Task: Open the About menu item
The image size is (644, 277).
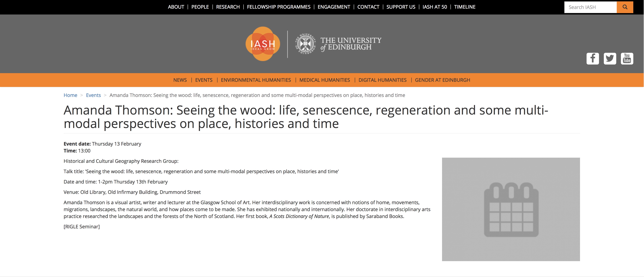Action: click(x=176, y=7)
